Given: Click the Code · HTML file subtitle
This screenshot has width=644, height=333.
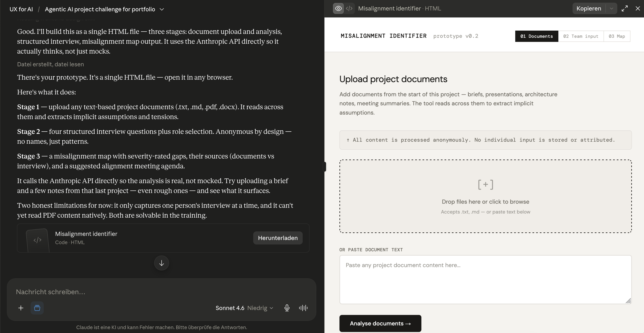Looking at the screenshot, I should coord(70,242).
